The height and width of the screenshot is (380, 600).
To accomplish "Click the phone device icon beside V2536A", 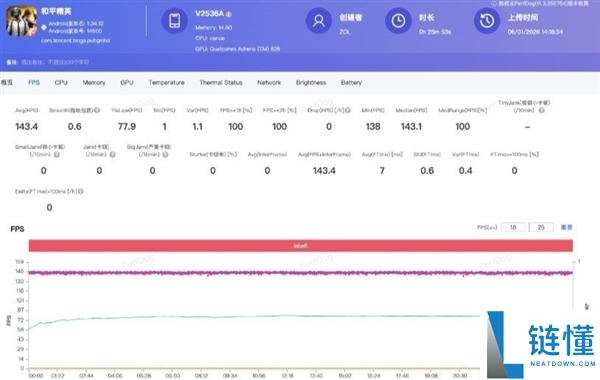I will [174, 21].
